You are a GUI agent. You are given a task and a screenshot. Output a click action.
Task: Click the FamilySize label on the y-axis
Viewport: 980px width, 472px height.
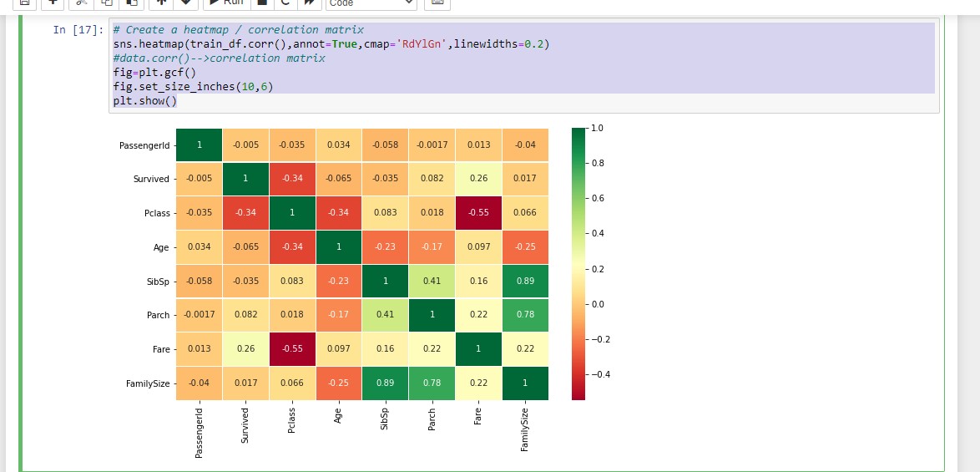pyautogui.click(x=147, y=383)
